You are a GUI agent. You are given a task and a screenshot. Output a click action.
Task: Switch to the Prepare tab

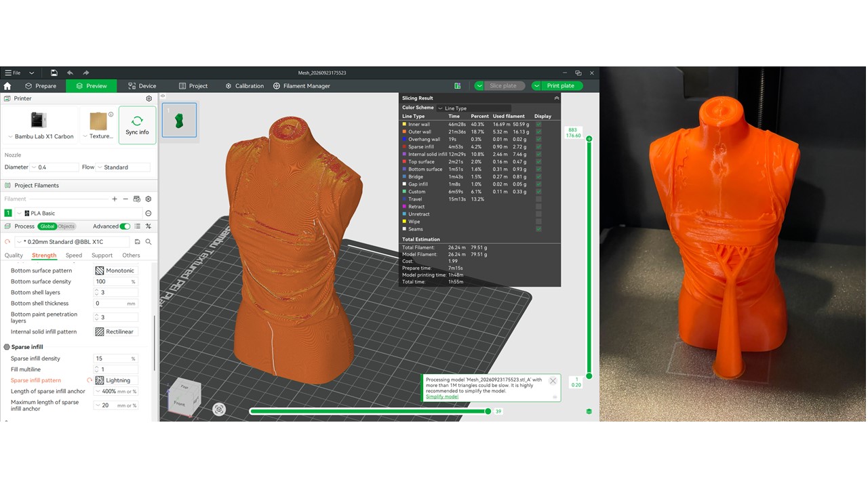tap(41, 86)
